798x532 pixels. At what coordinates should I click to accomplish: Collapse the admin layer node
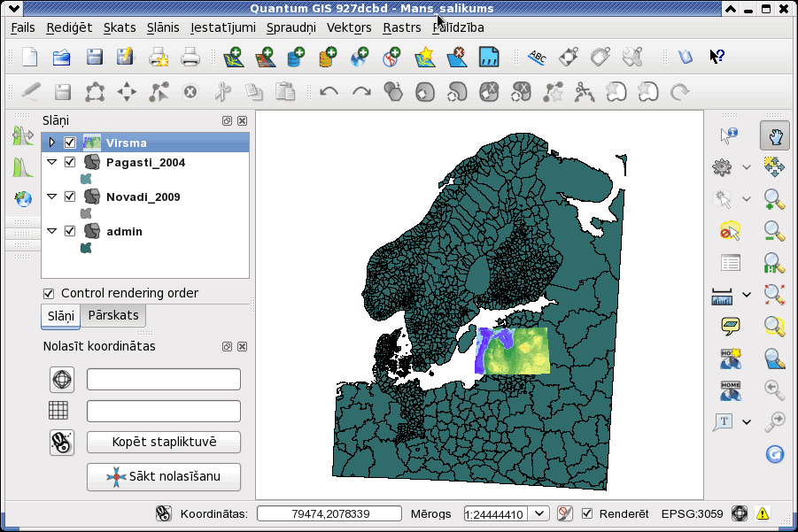click(51, 231)
